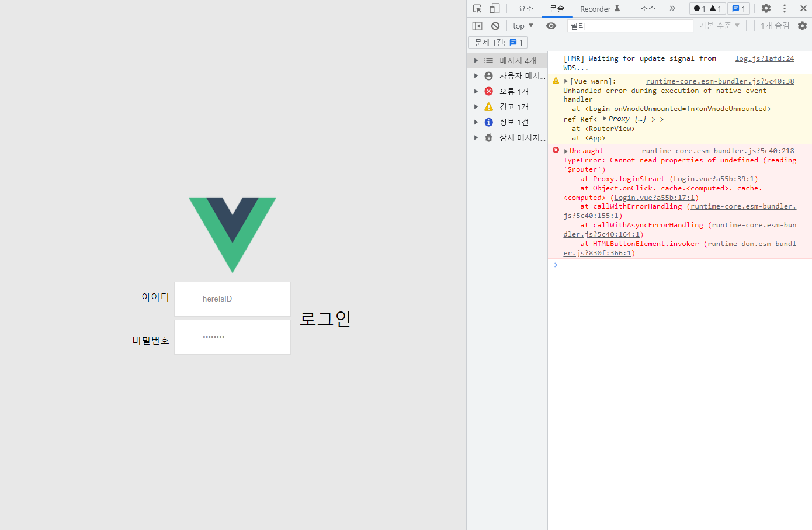Click the 아이디 label text

coord(155,297)
